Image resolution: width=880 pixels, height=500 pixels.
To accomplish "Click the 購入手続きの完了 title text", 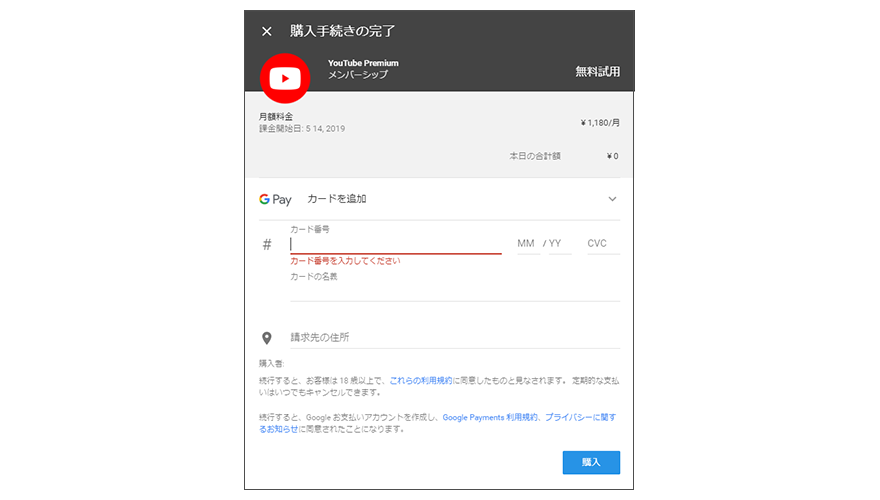I will point(342,31).
